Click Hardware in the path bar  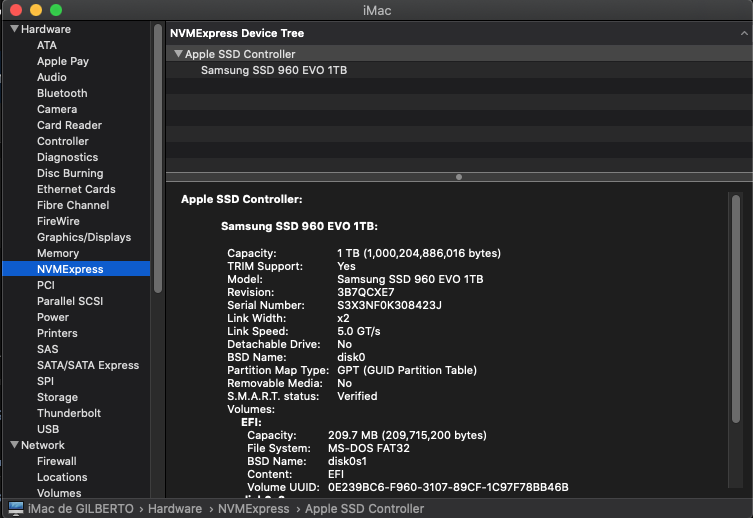pos(175,508)
